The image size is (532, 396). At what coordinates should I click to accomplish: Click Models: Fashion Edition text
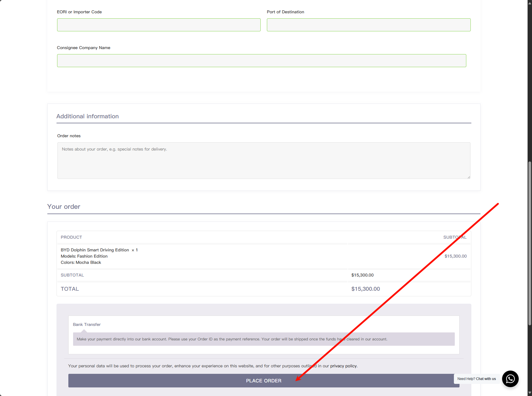(x=84, y=256)
